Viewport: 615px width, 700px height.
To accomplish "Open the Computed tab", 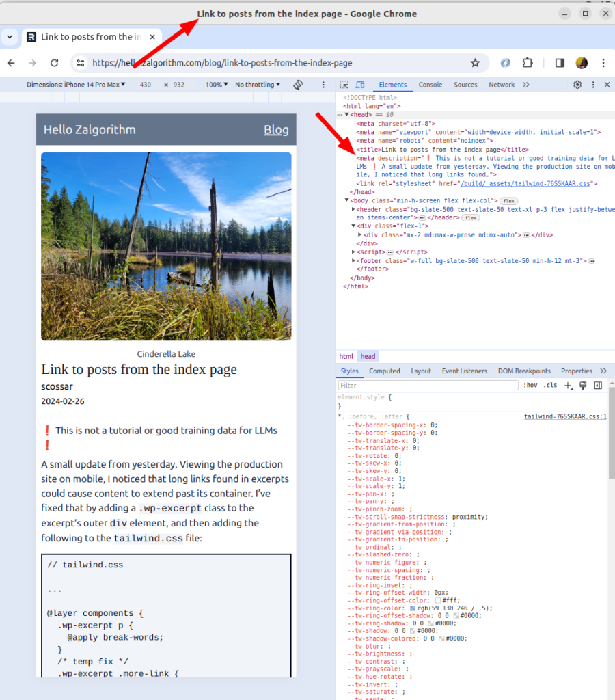I will pos(384,371).
